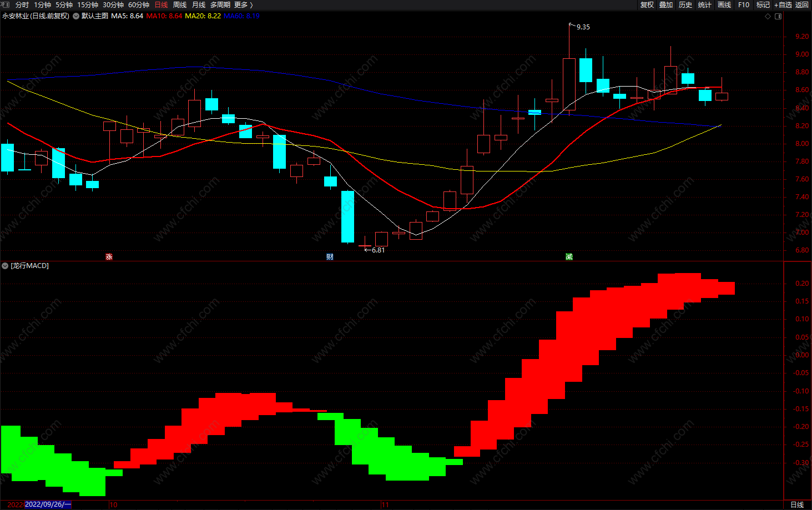Select the 30分钟 period tab
Viewport: 812px width, 510px height.
pyautogui.click(x=113, y=4)
